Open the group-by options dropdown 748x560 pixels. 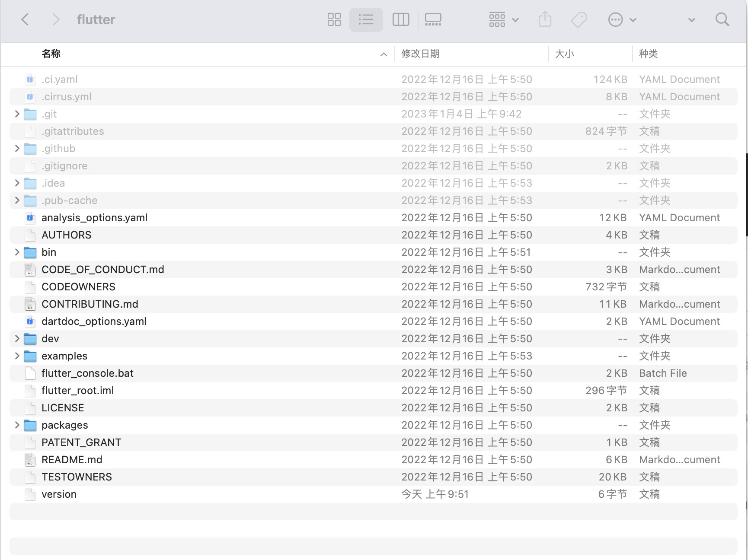[x=504, y=19]
